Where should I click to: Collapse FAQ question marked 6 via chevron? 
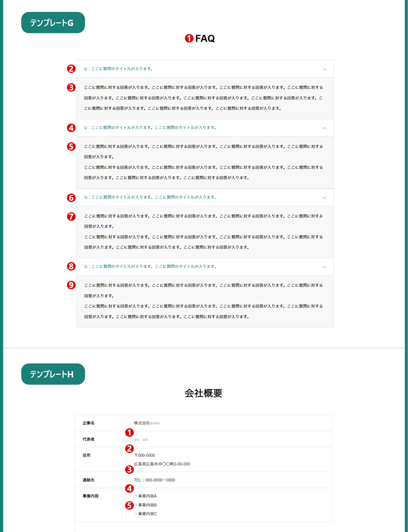(x=324, y=198)
